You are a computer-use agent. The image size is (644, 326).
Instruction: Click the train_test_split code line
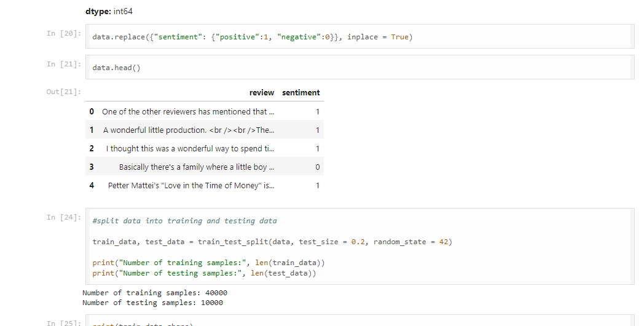click(x=272, y=242)
